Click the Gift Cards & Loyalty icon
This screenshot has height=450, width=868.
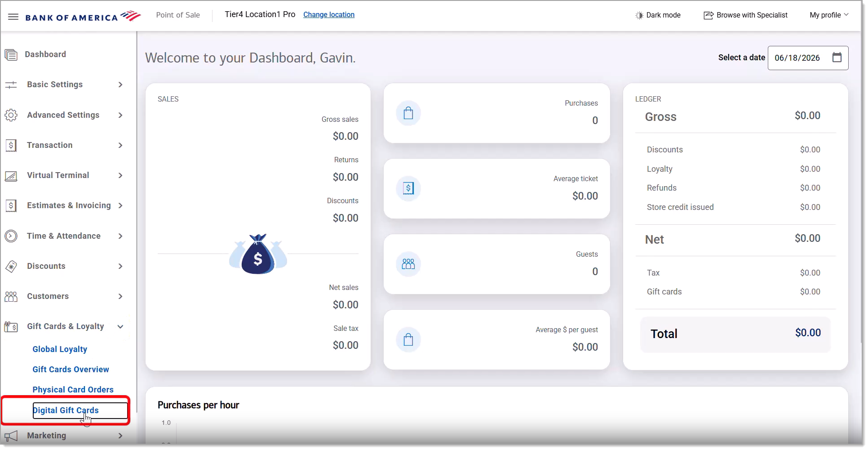(11, 327)
